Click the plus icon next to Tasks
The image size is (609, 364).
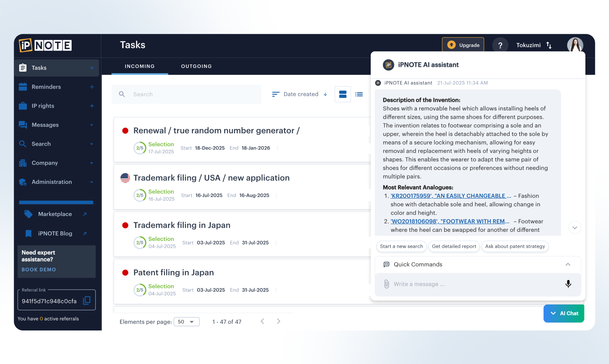click(92, 68)
